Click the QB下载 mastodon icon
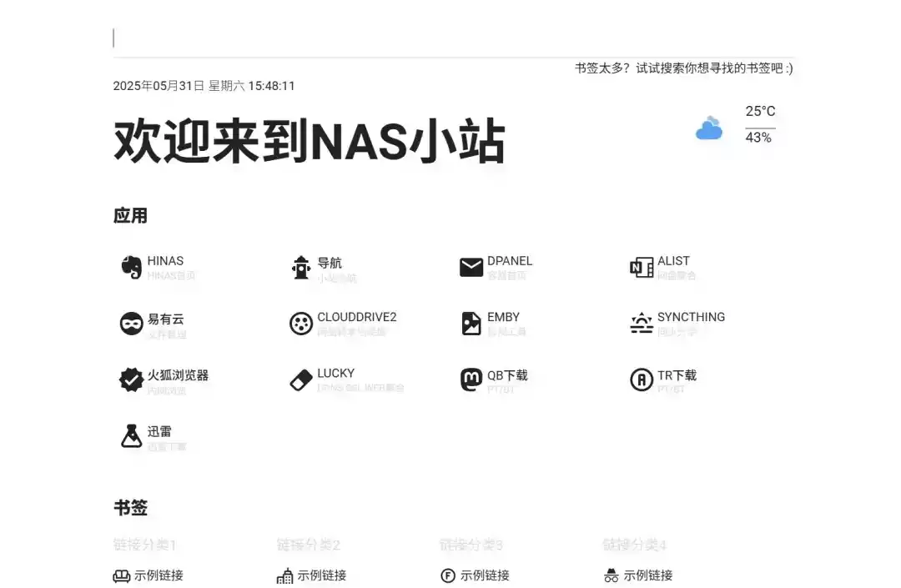The image size is (901, 588). point(471,379)
